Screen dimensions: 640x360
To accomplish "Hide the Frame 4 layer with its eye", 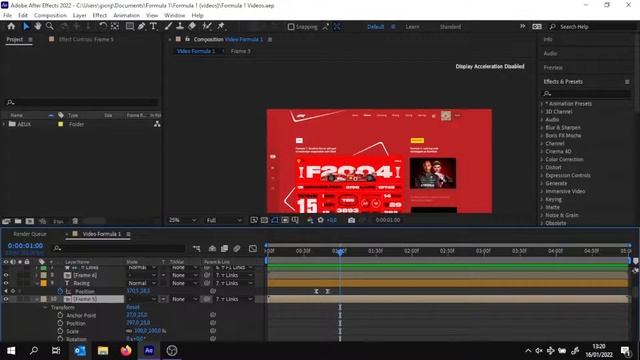I will tap(6, 275).
